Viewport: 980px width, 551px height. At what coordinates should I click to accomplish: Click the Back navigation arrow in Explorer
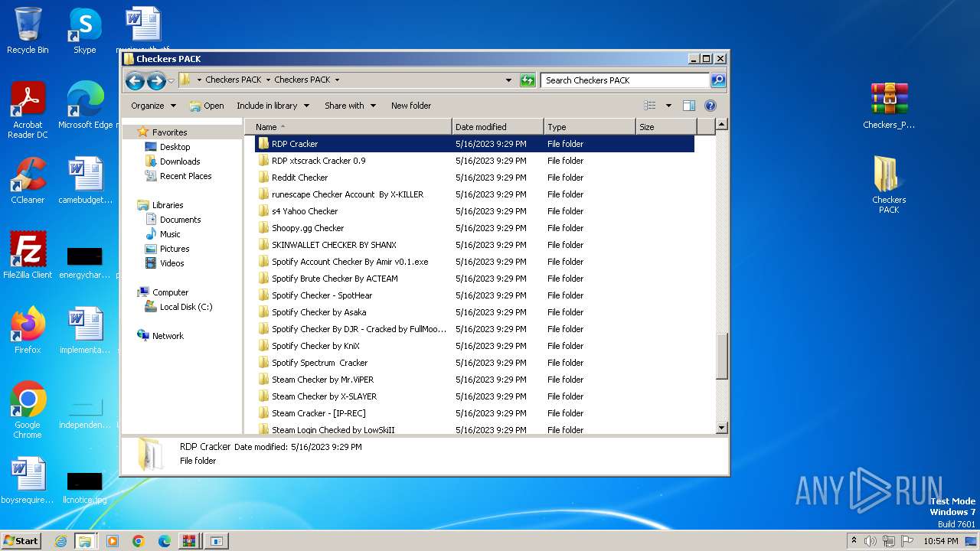[x=135, y=80]
